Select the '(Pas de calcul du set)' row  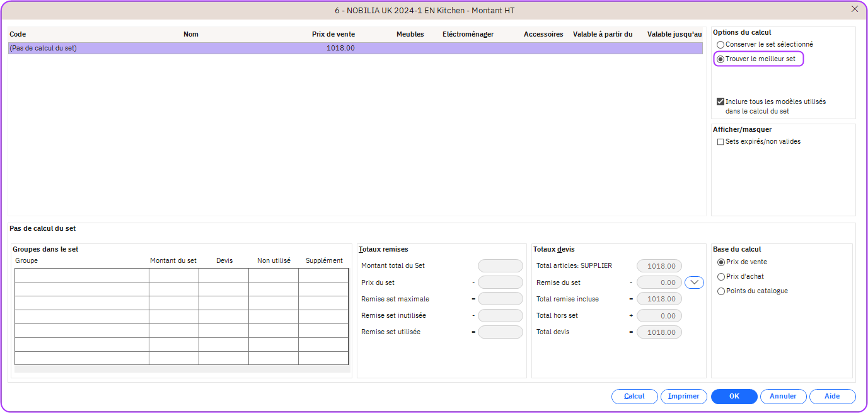point(189,48)
